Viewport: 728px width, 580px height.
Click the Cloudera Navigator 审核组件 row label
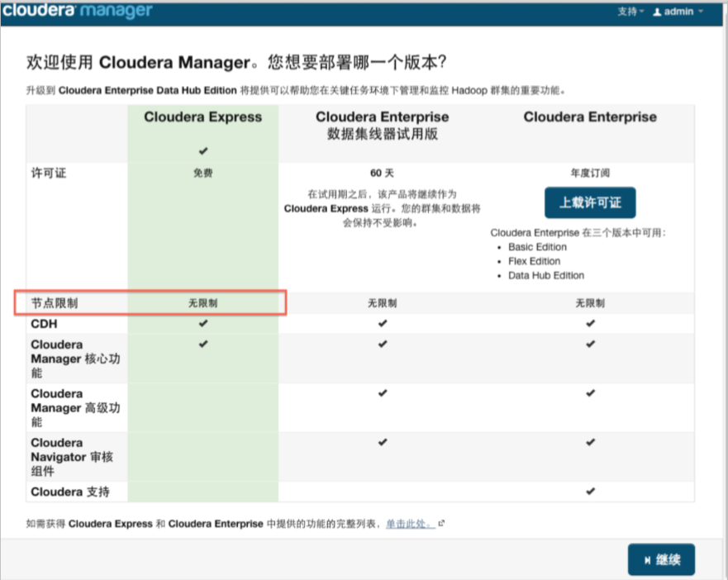[72, 457]
